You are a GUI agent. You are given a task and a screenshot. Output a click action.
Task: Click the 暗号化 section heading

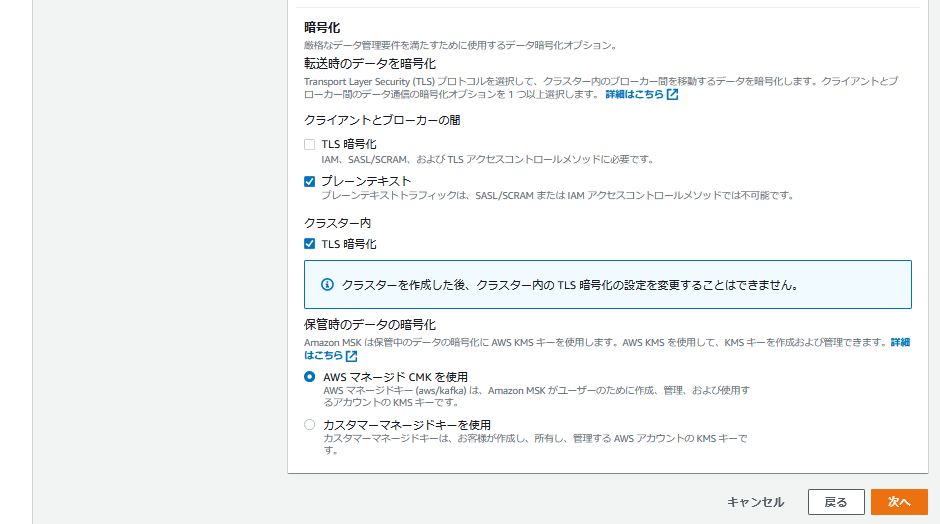click(x=322, y=28)
